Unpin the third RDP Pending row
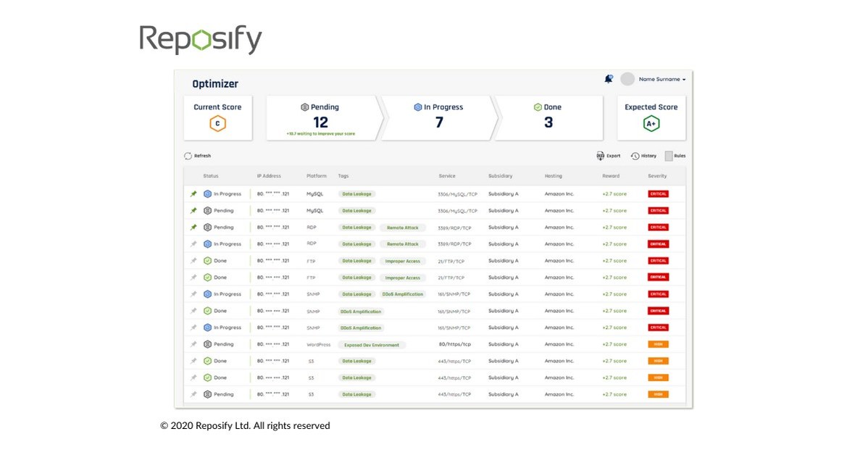 (193, 227)
